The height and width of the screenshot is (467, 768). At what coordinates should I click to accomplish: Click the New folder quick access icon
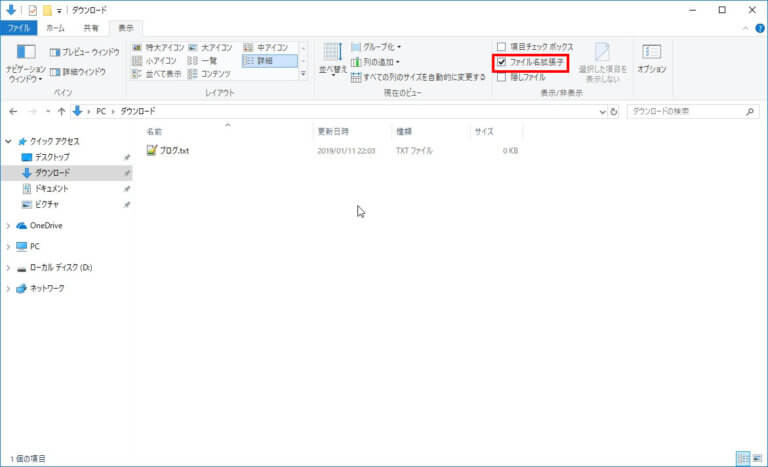click(47, 10)
